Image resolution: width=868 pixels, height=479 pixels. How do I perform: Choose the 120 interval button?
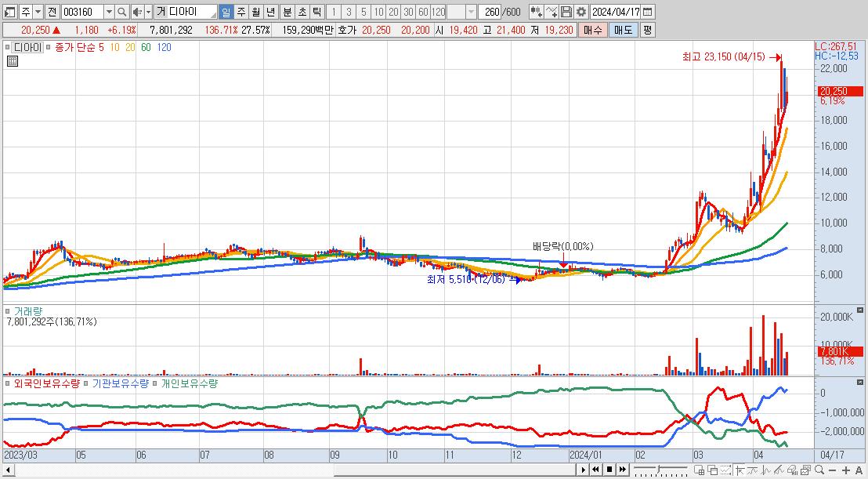click(x=439, y=12)
